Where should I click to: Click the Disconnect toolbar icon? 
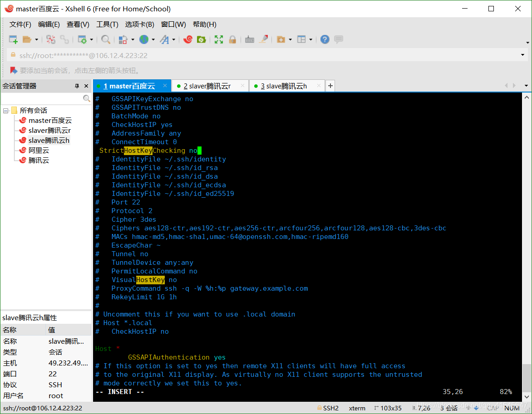coord(50,39)
